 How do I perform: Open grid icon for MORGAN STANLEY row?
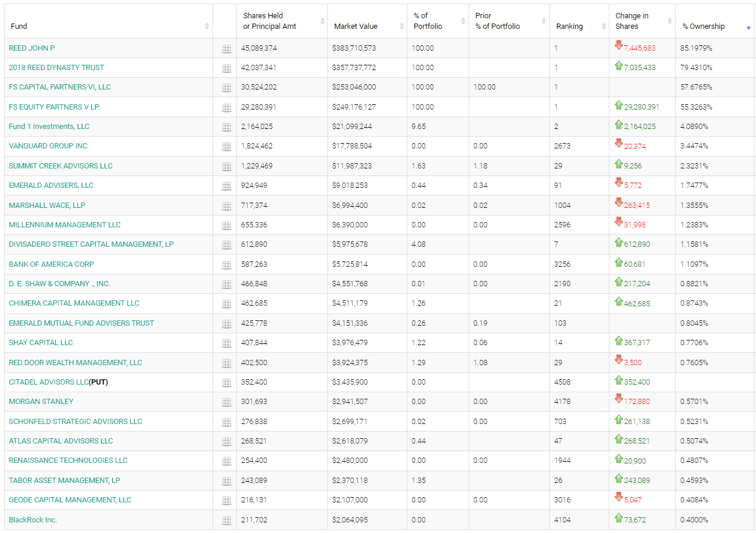[x=227, y=403]
